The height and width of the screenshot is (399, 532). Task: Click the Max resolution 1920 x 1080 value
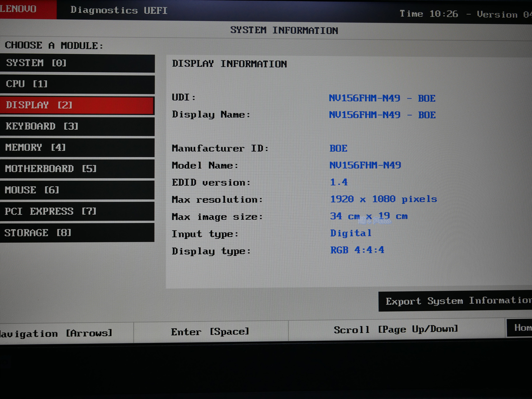(383, 199)
